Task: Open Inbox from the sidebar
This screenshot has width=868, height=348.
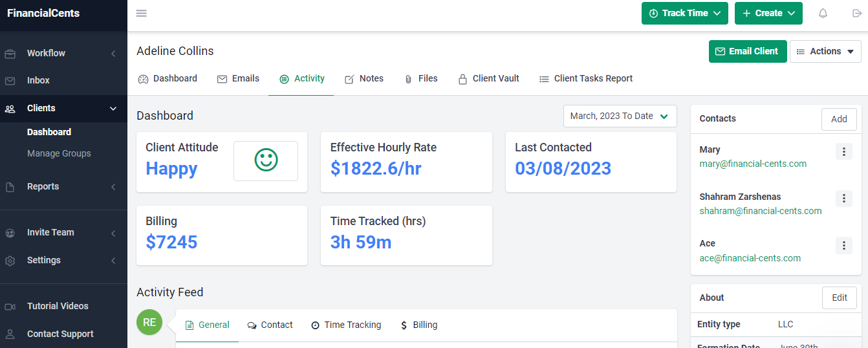Action: [x=38, y=80]
